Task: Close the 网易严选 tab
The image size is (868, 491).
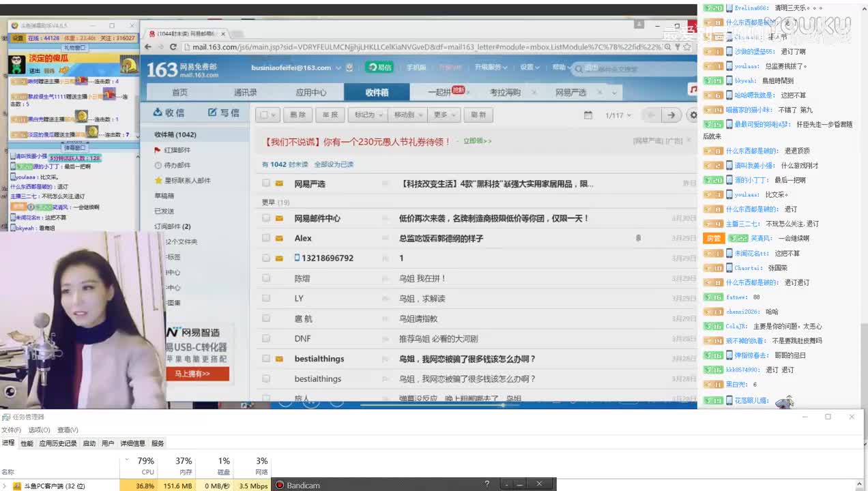Action: [601, 93]
